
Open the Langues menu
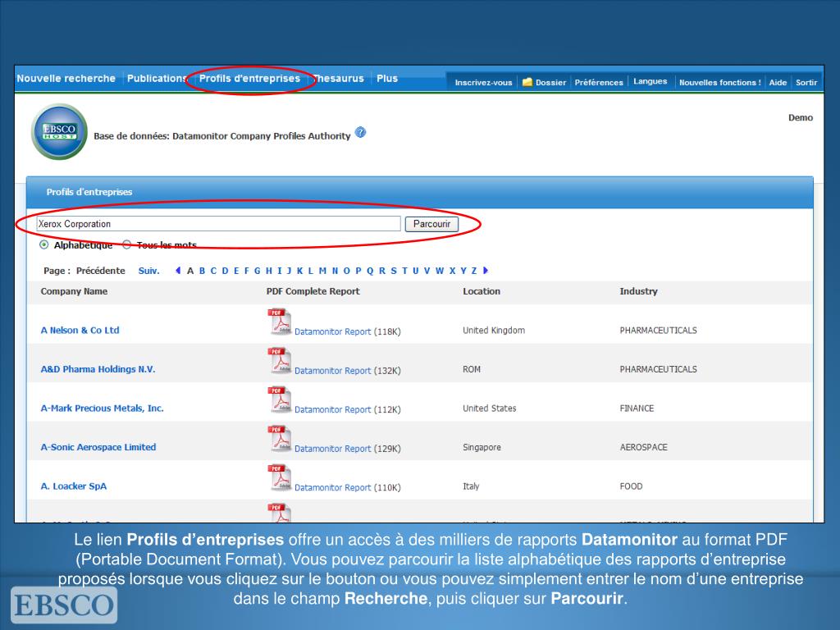[x=651, y=81]
